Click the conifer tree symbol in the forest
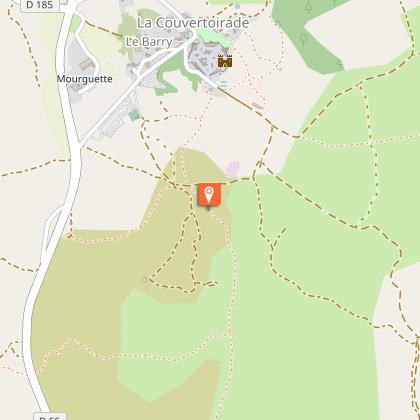 [309, 8]
